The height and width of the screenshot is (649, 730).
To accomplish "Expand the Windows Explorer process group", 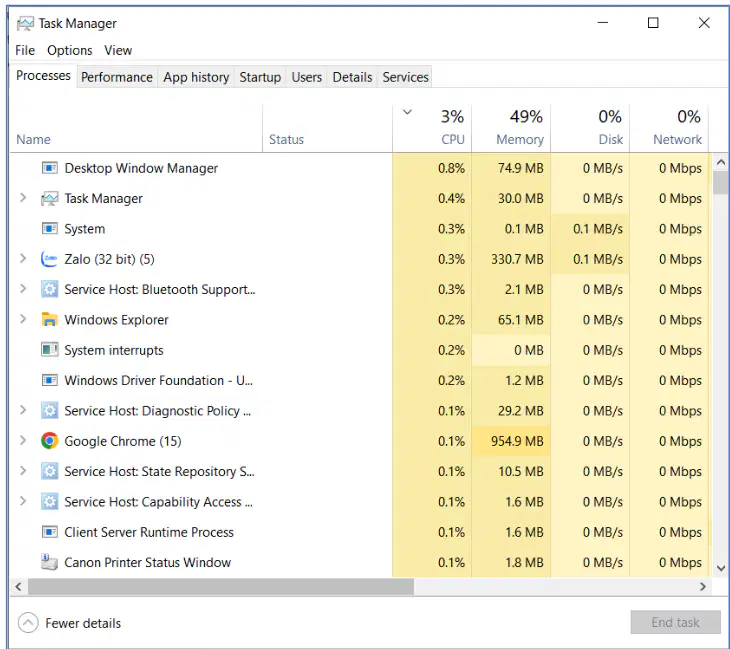I will (23, 319).
